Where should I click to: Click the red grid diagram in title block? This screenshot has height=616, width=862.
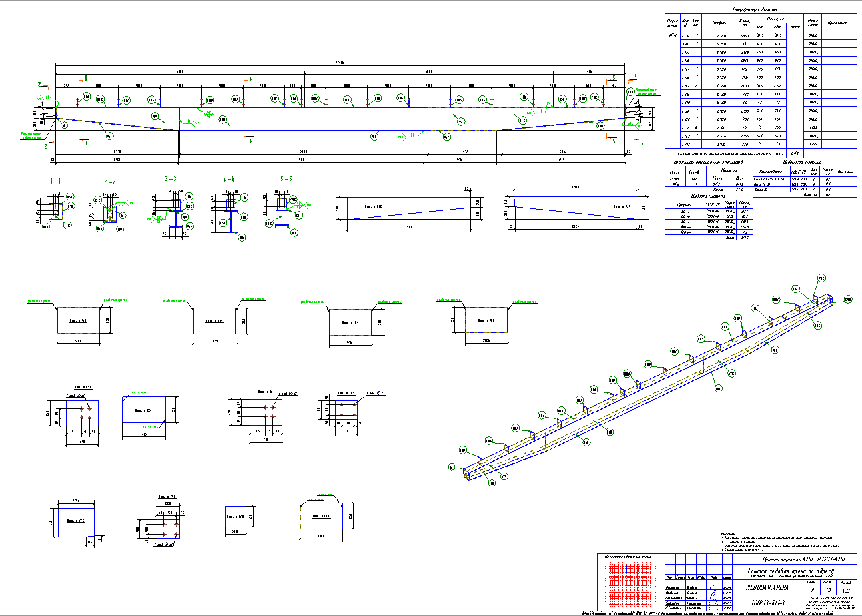tap(631, 586)
